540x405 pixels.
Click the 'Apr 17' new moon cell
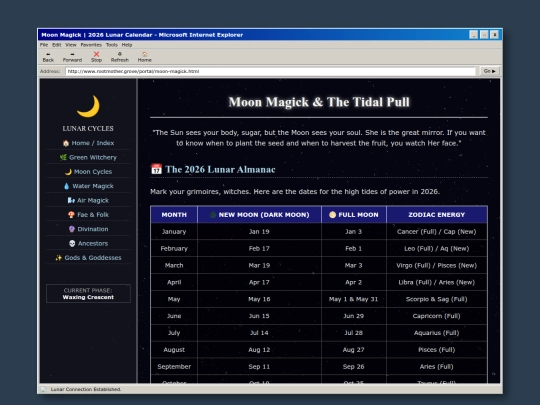259,282
